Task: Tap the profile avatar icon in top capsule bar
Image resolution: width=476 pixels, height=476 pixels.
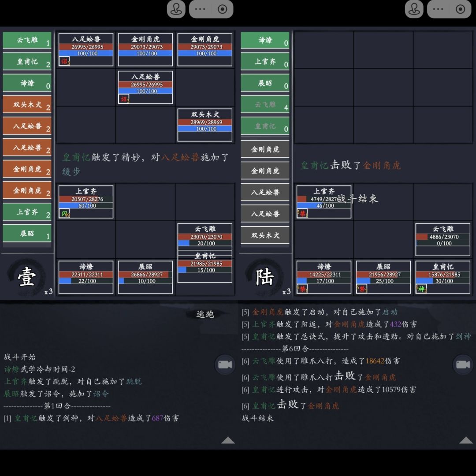Action: tap(176, 9)
